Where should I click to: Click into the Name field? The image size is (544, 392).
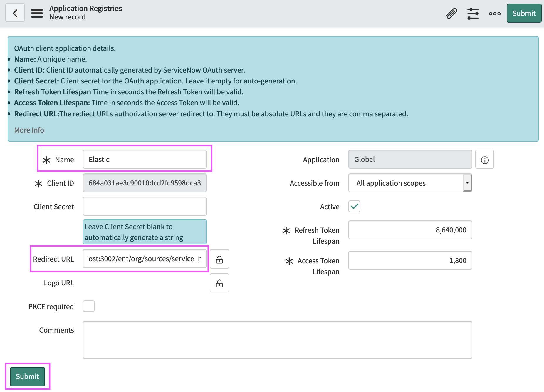(x=145, y=160)
